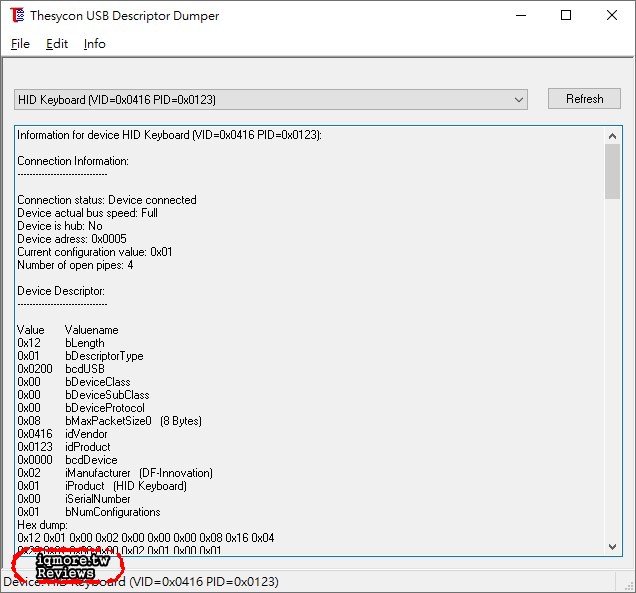Viewport: 636px width, 593px height.
Task: Click the bDeviceSubClass row
Action: pos(83,395)
